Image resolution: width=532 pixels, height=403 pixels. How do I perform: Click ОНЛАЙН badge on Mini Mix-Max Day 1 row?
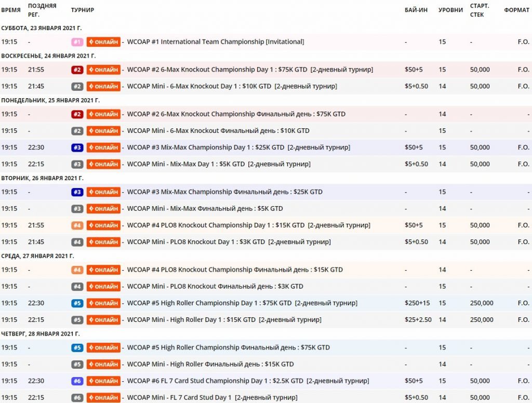(103, 164)
